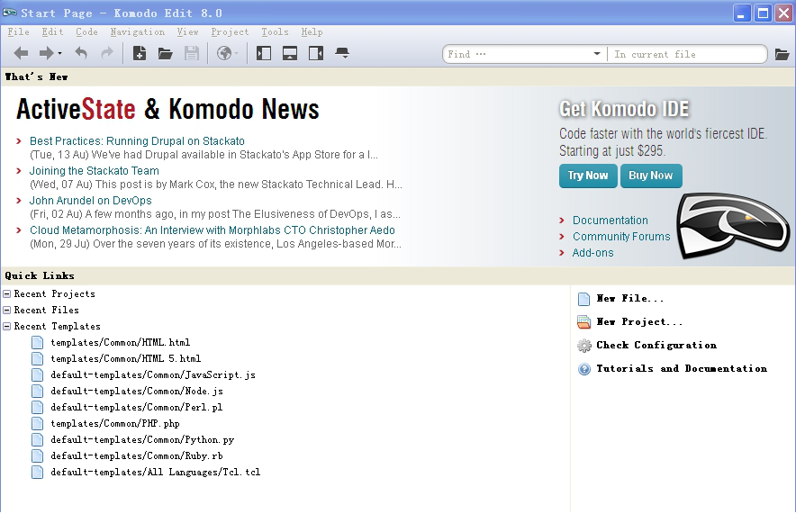This screenshot has width=796, height=532.
Task: Open the globe icon dropdown arrow
Action: pyautogui.click(x=236, y=53)
